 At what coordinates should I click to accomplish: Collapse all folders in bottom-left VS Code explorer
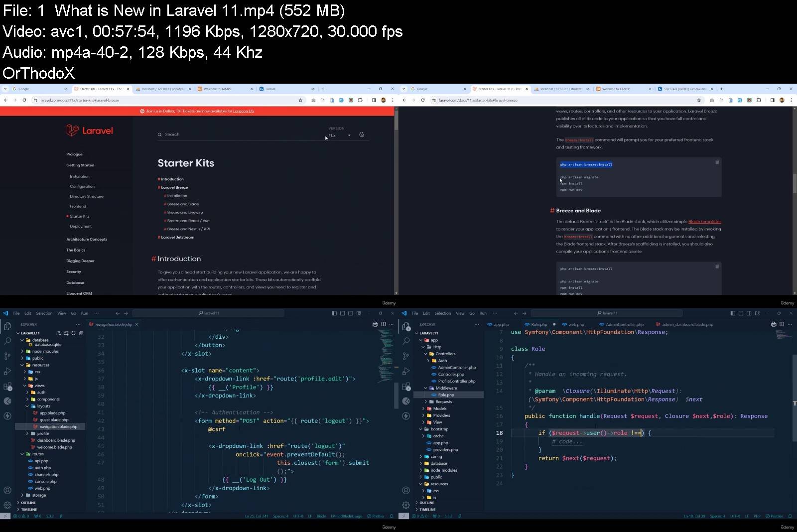click(81, 333)
